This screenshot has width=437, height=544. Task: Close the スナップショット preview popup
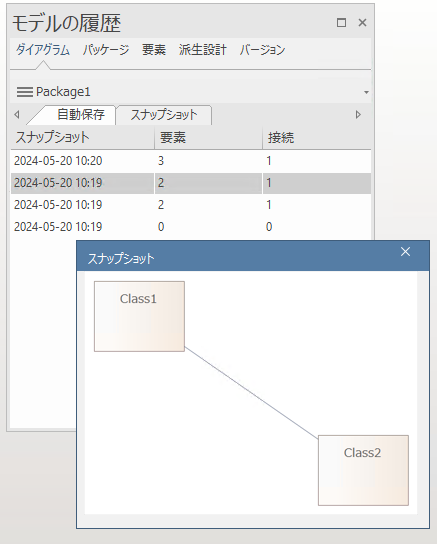click(x=405, y=252)
